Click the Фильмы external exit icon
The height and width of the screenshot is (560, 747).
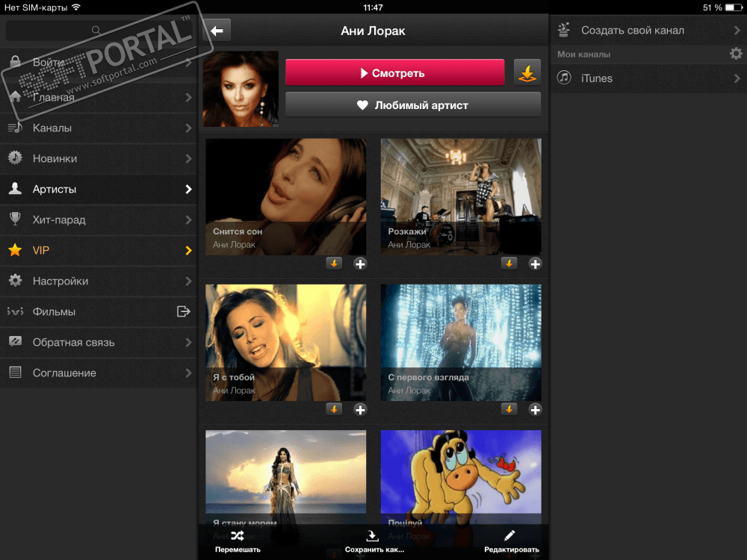tap(184, 311)
